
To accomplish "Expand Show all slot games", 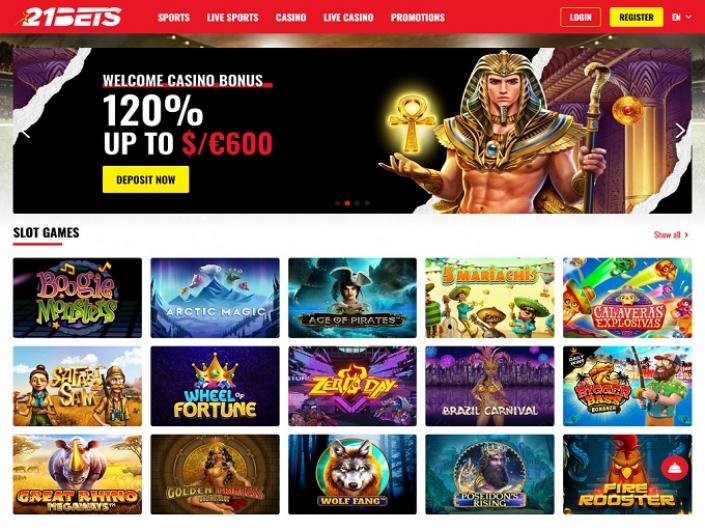I will (x=671, y=235).
